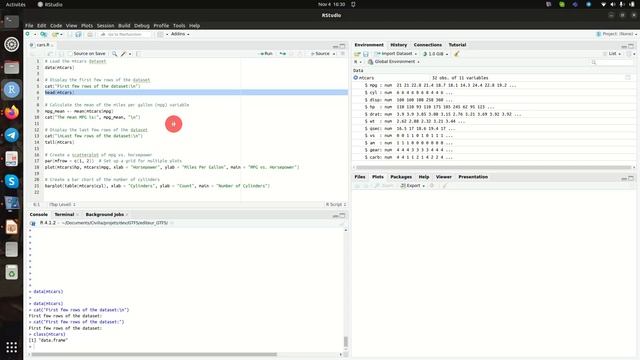The height and width of the screenshot is (360, 640).
Task: Open the List view dropdown in Environment
Action: (612, 54)
